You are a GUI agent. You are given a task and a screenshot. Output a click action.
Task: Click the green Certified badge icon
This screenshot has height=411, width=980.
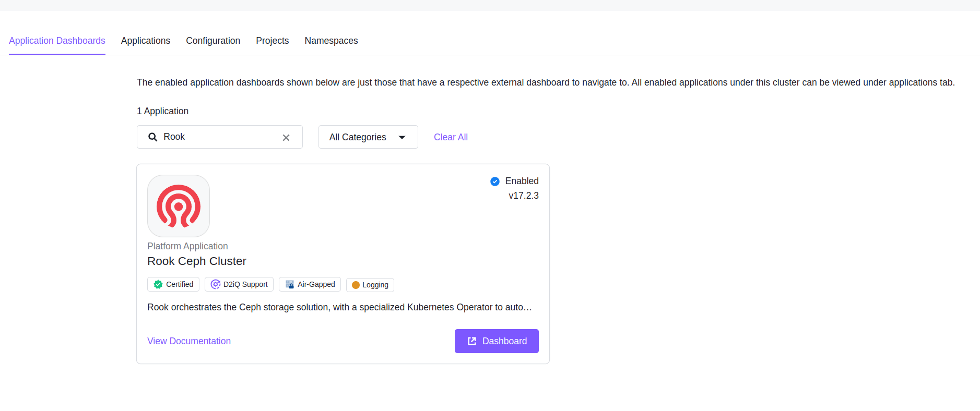[x=158, y=284]
